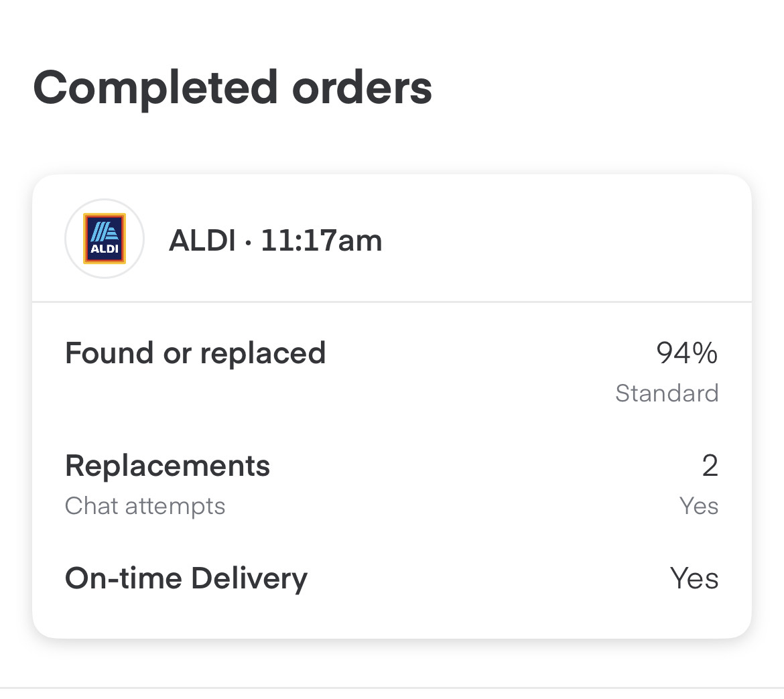This screenshot has width=784, height=699.
Task: Click the replacements count of 2
Action: coord(710,466)
